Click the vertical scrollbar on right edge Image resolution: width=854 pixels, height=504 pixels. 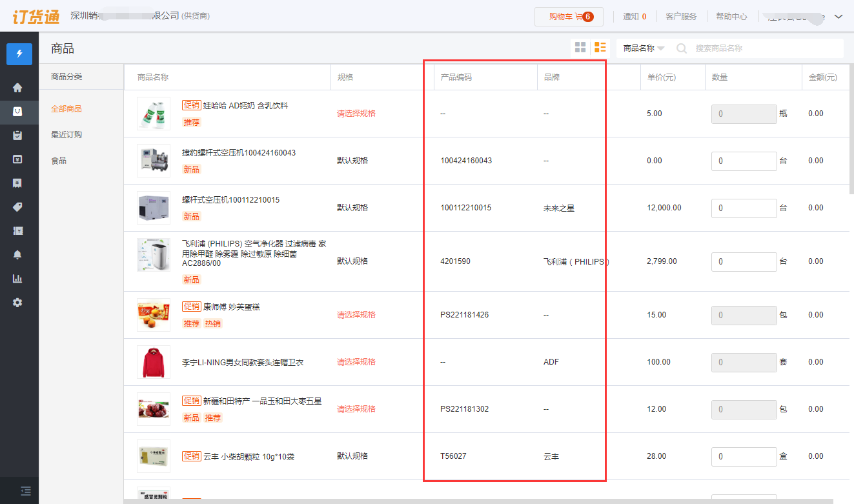click(x=851, y=129)
